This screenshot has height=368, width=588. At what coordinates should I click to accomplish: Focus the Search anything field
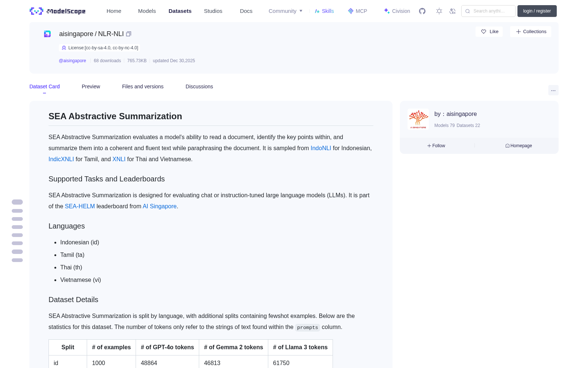click(x=488, y=11)
